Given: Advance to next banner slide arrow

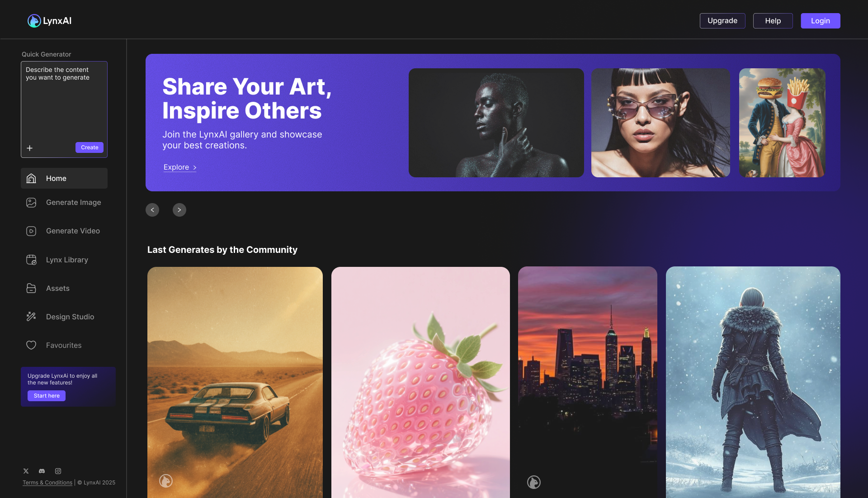Looking at the screenshot, I should (x=179, y=210).
